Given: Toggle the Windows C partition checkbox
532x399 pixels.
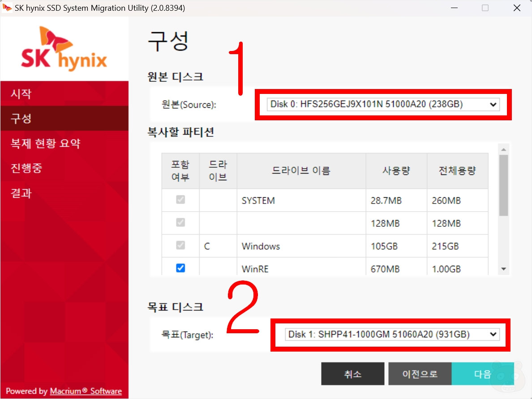Looking at the screenshot, I should coord(180,245).
